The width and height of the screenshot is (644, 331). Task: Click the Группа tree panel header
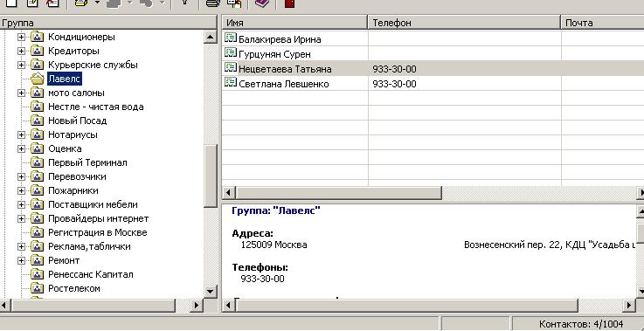[108, 23]
